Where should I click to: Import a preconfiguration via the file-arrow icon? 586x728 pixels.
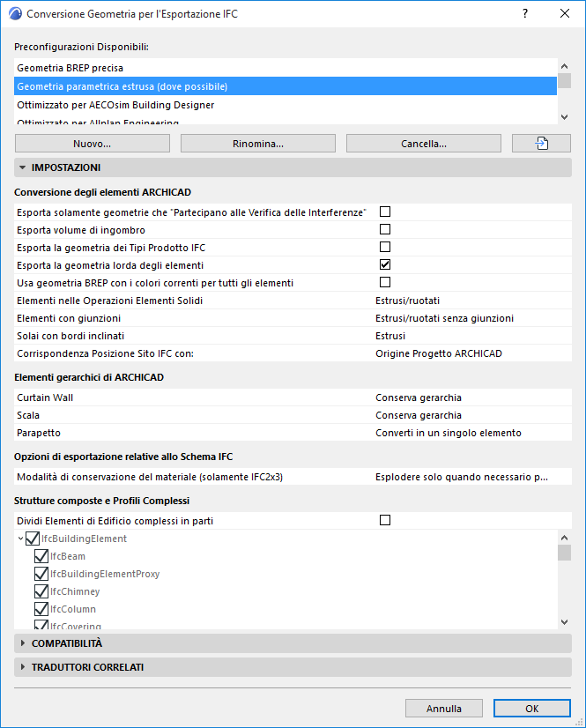coord(541,143)
